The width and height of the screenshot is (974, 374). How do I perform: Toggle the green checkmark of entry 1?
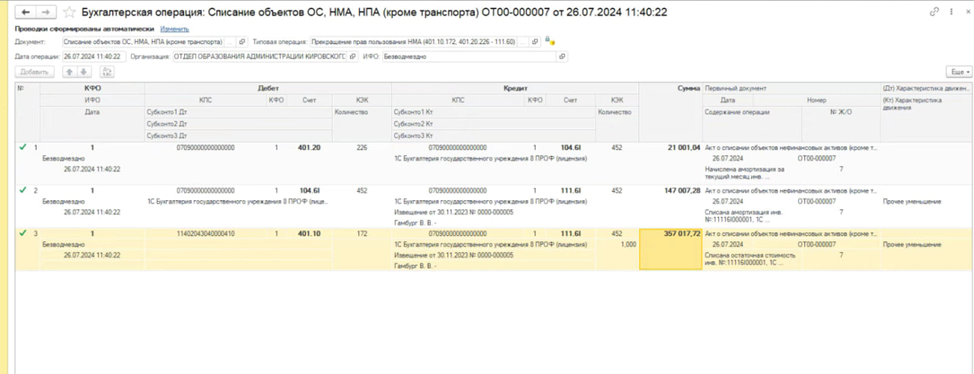tap(23, 148)
